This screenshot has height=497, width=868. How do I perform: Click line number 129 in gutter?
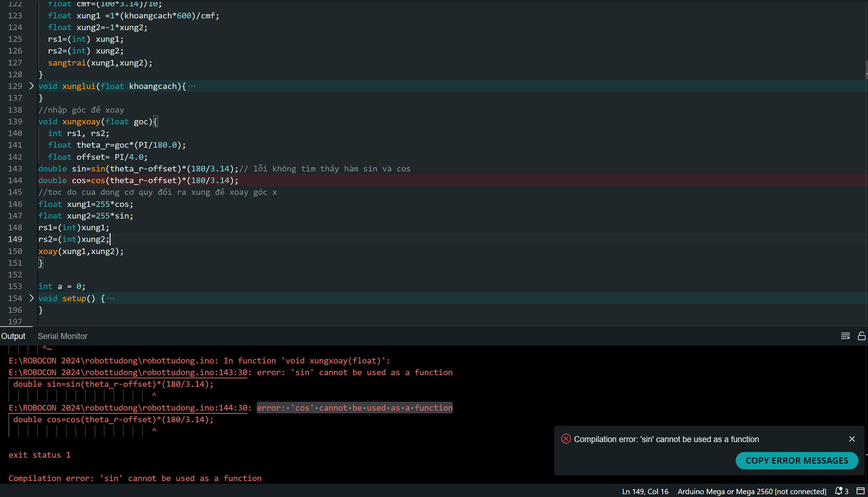click(x=15, y=86)
